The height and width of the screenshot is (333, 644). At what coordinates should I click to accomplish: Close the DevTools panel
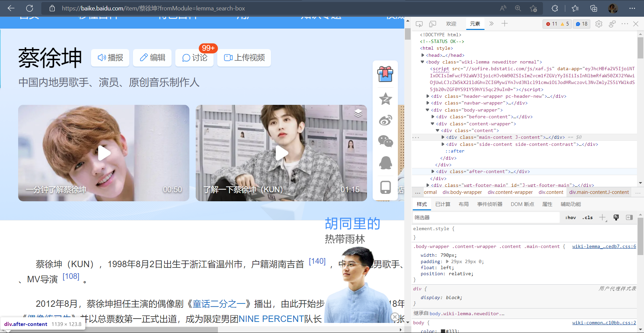click(x=636, y=24)
